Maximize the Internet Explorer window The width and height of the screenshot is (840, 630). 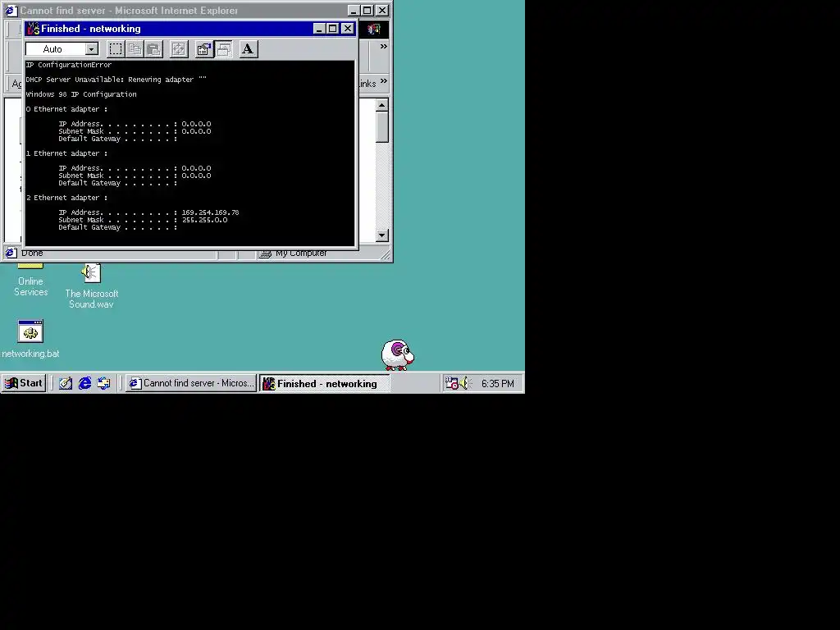click(367, 10)
